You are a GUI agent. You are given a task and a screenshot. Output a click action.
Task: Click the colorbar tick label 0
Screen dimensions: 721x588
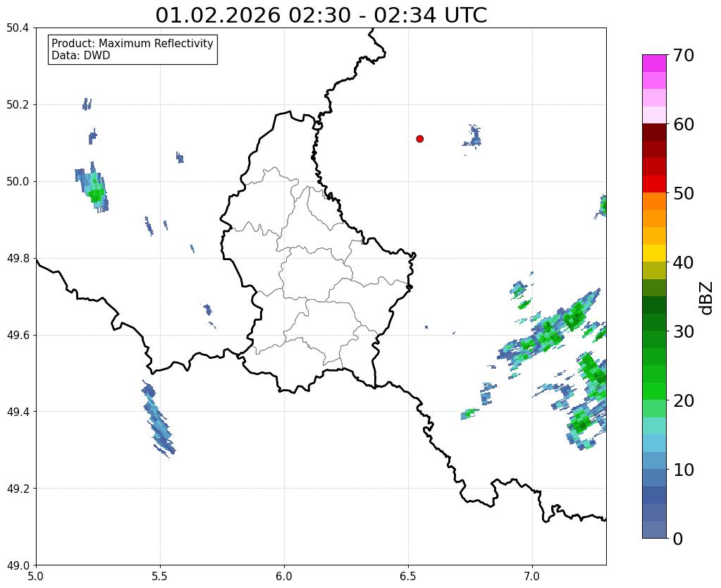tap(678, 539)
